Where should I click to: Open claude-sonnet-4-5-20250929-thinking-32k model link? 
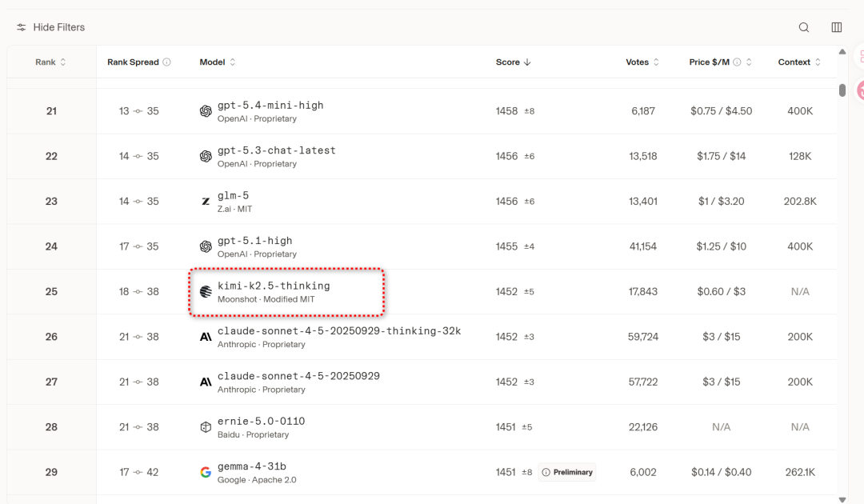(339, 331)
